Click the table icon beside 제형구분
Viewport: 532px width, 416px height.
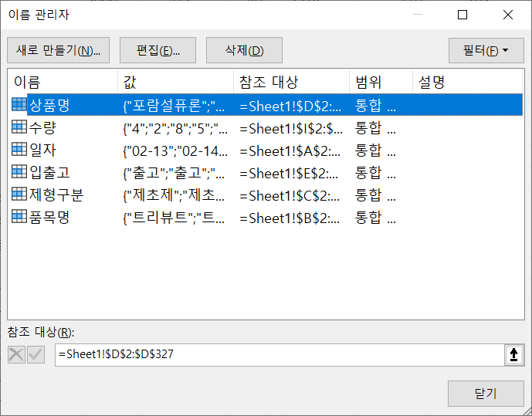(x=19, y=194)
